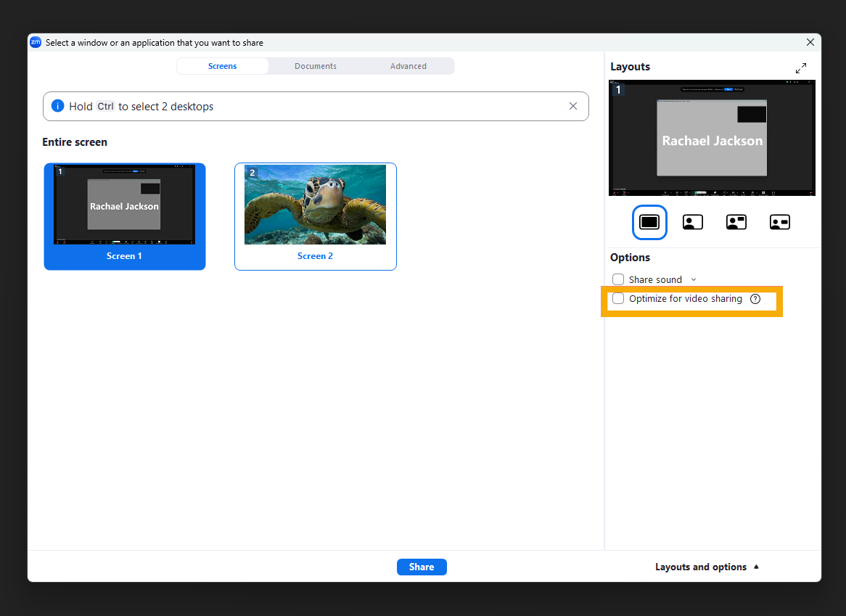Go to the Advanced tab
This screenshot has width=846, height=616.
point(408,66)
